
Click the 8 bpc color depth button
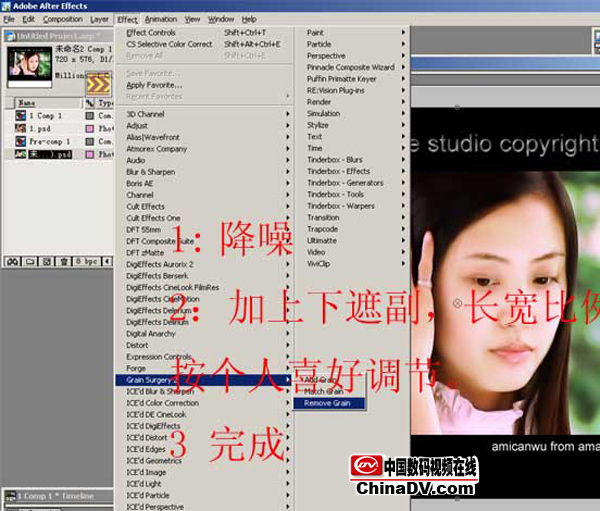click(x=86, y=261)
